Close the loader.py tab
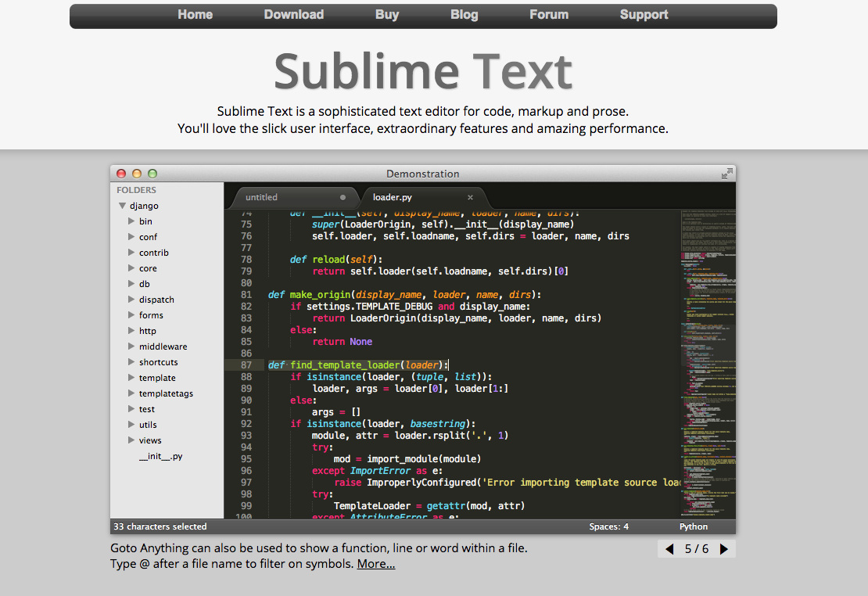 [470, 198]
